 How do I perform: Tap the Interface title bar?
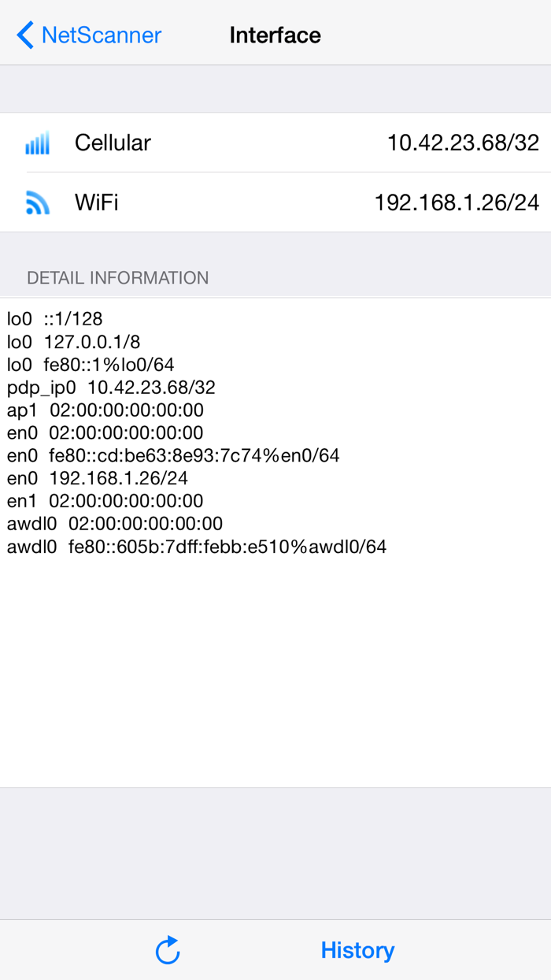pyautogui.click(x=275, y=35)
